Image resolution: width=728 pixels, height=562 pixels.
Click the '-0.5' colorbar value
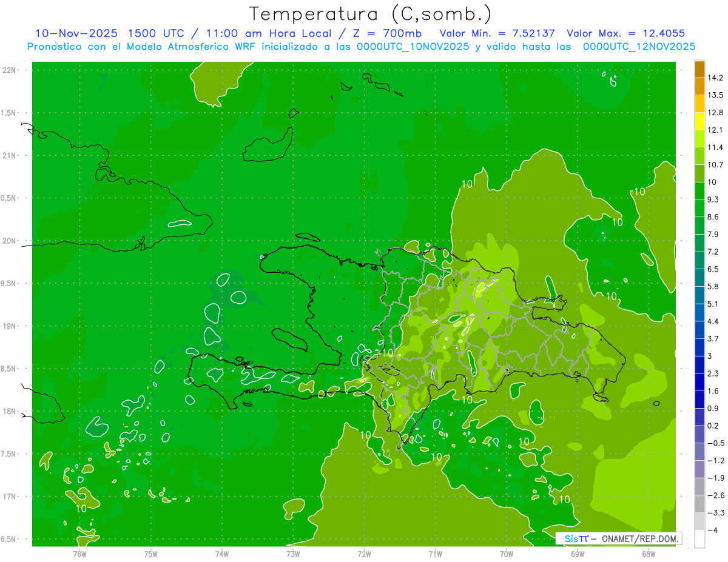click(x=715, y=443)
